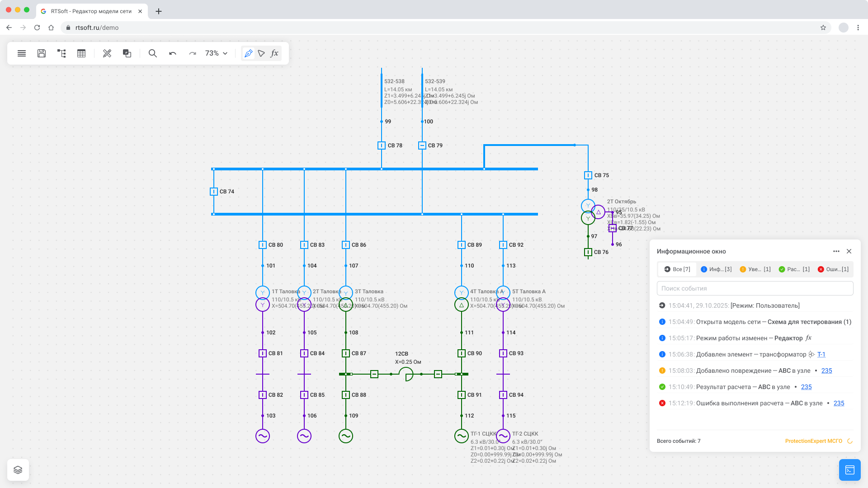Select the generator below node 103
The width and height of the screenshot is (868, 488).
(x=263, y=436)
